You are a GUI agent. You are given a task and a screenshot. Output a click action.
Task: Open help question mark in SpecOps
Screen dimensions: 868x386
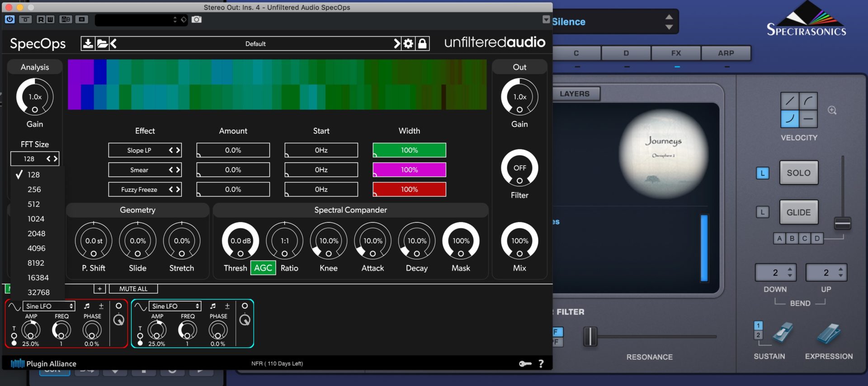click(x=541, y=363)
